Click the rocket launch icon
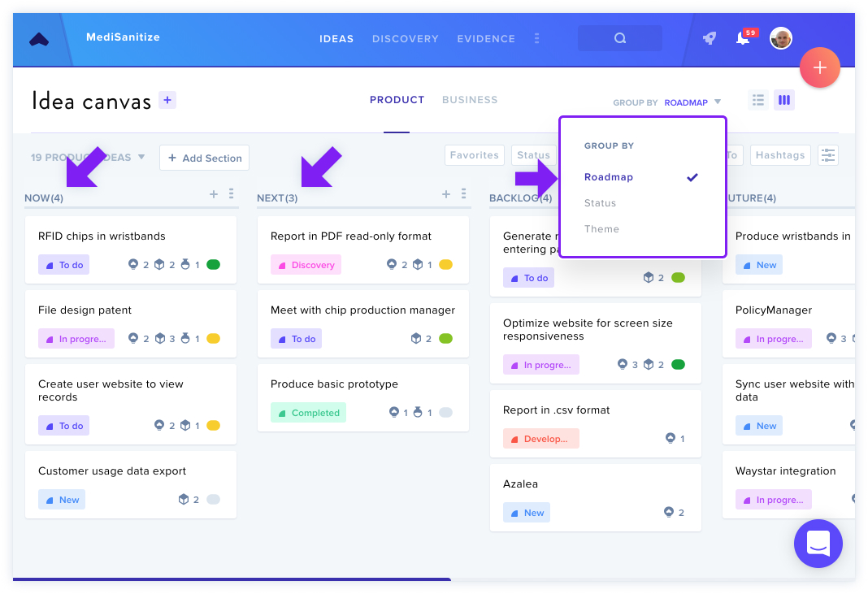The height and width of the screenshot is (594, 868). [x=710, y=38]
